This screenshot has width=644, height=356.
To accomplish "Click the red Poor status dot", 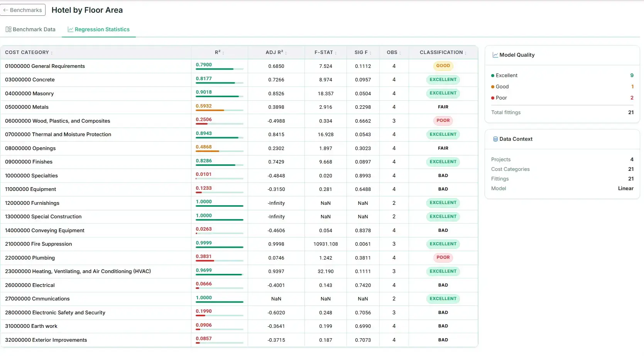I will point(493,98).
